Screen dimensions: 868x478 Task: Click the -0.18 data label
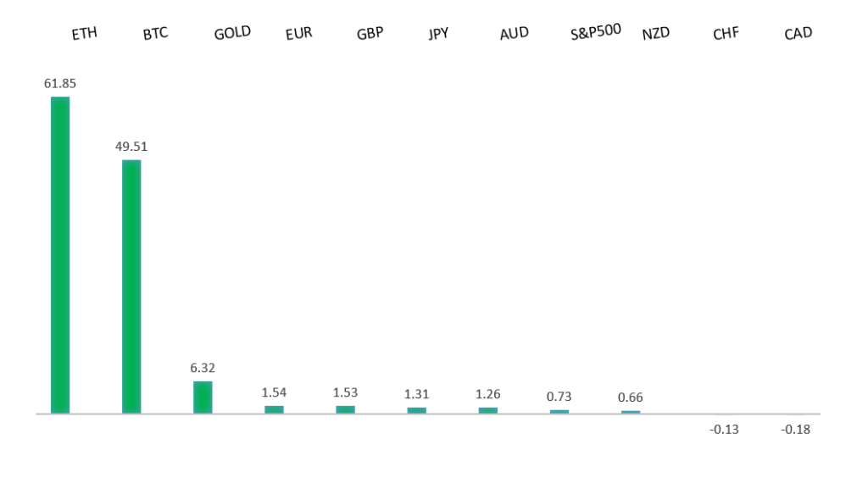click(795, 430)
